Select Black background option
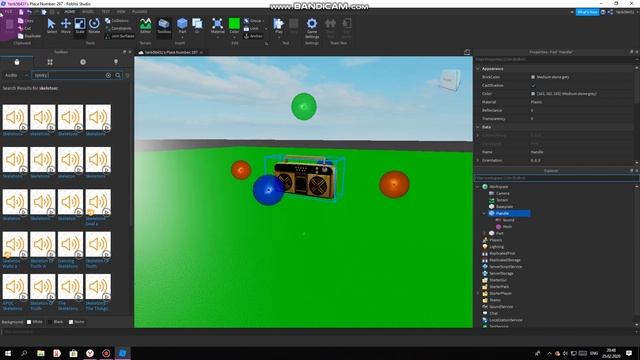Screen dimensions: 640x360 pyautogui.click(x=56, y=322)
